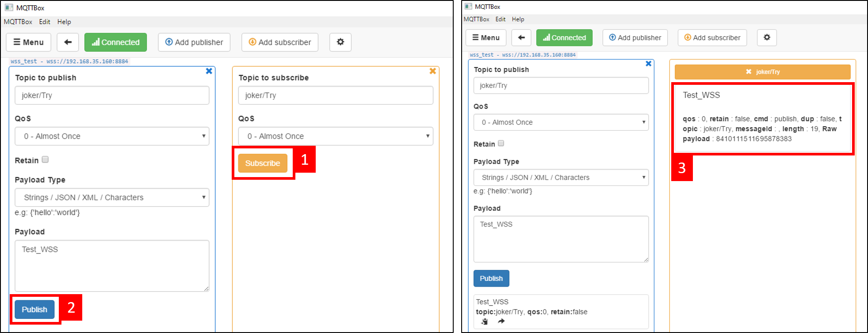Click the gear settings icon in left window
Viewport: 868px width, 333px height.
340,42
